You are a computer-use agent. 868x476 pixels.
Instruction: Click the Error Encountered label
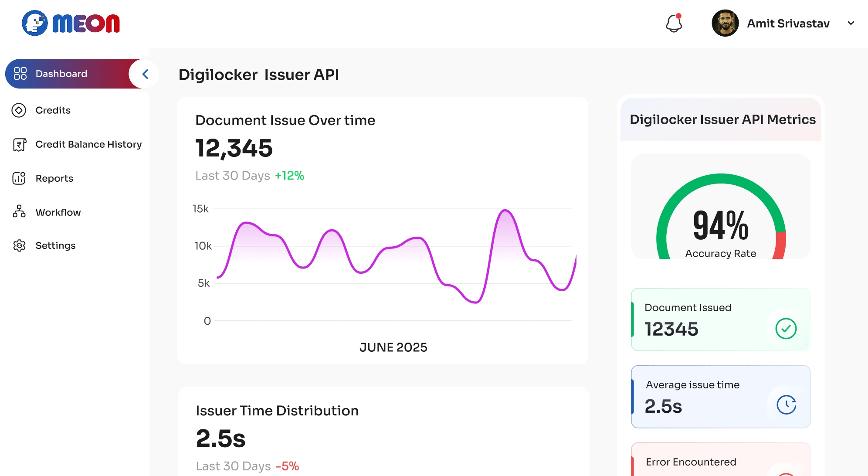(691, 462)
